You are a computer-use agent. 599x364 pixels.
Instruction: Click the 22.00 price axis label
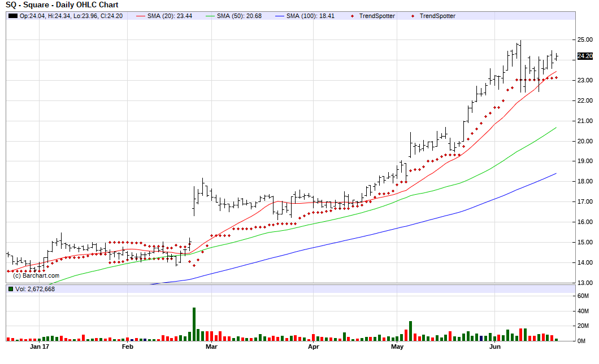(585, 100)
